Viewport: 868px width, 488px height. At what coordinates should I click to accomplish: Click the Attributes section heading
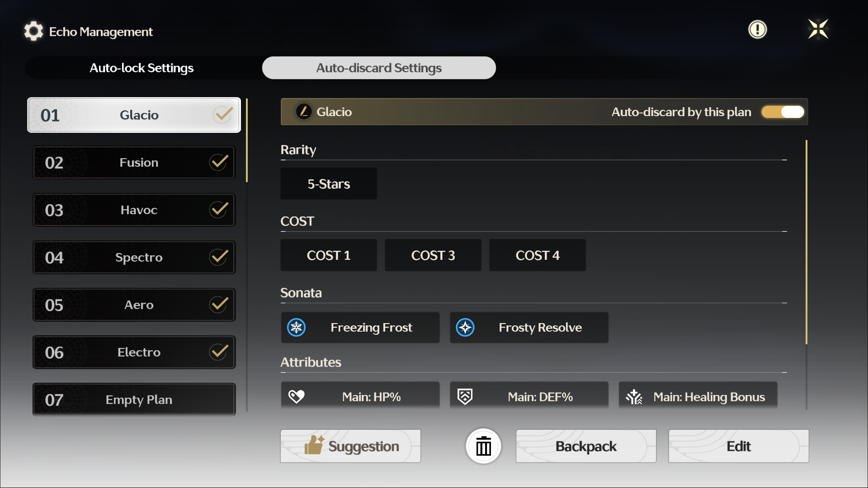tap(311, 362)
